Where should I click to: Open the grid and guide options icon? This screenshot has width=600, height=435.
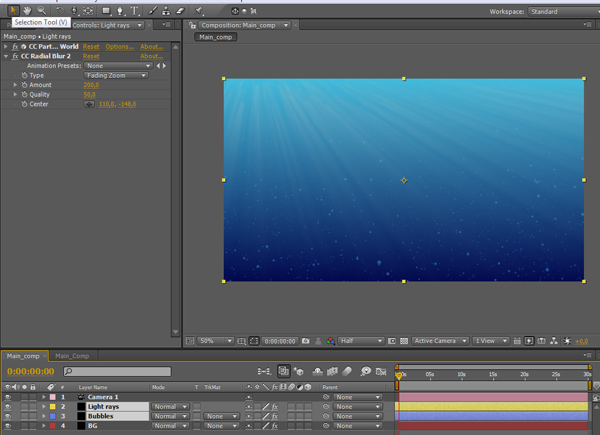point(241,341)
